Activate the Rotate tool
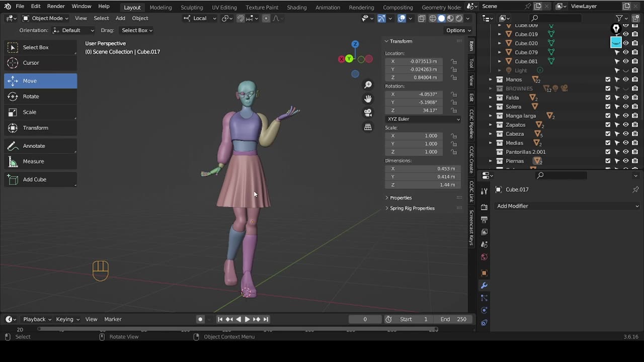 [40, 97]
